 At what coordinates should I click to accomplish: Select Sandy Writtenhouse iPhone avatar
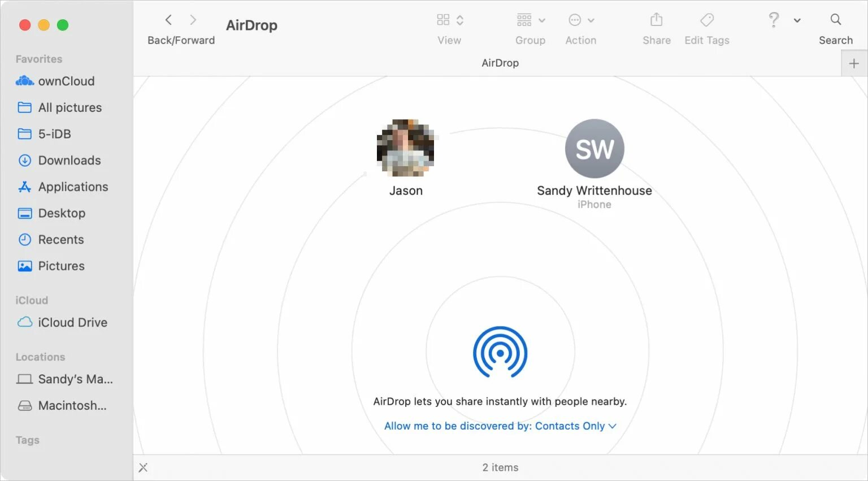coord(594,148)
